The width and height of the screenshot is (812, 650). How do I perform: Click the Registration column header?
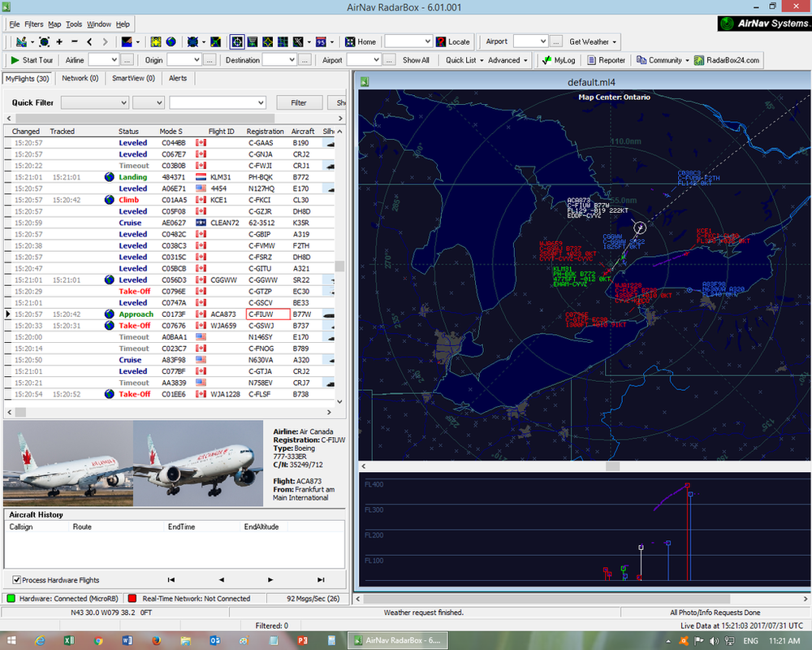266,132
